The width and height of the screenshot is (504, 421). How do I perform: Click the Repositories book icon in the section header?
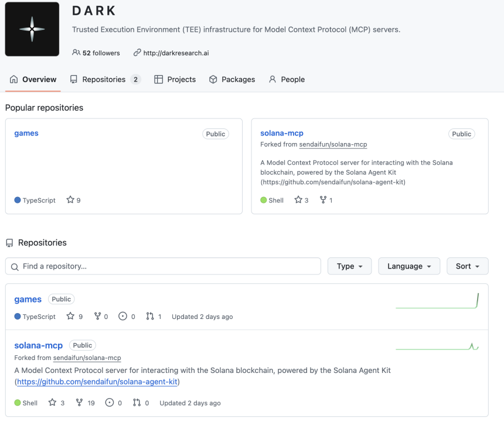(10, 242)
